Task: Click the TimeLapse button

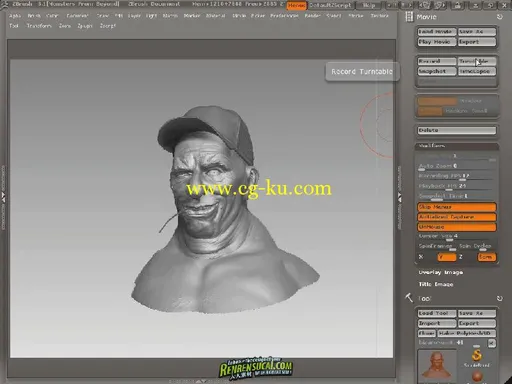Action: [477, 71]
